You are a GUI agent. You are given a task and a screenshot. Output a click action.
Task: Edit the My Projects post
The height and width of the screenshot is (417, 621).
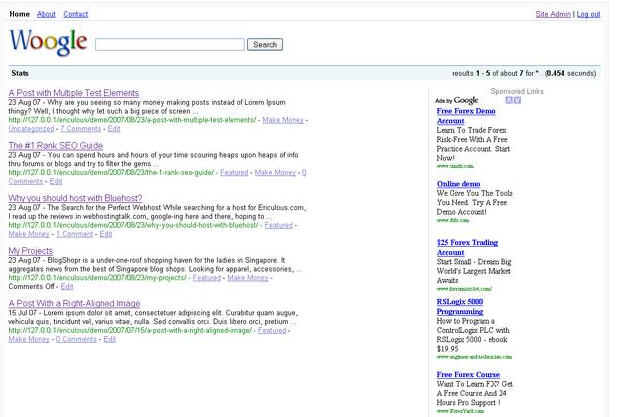[67, 286]
